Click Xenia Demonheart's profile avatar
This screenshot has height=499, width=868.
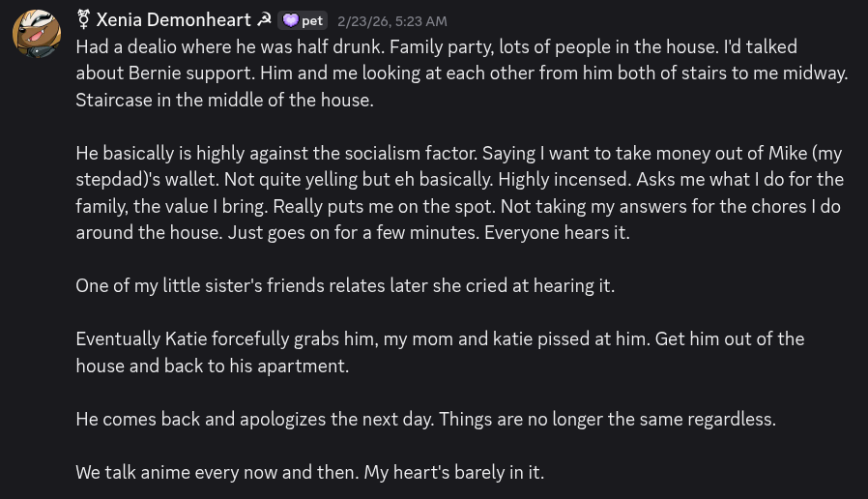pos(37,35)
